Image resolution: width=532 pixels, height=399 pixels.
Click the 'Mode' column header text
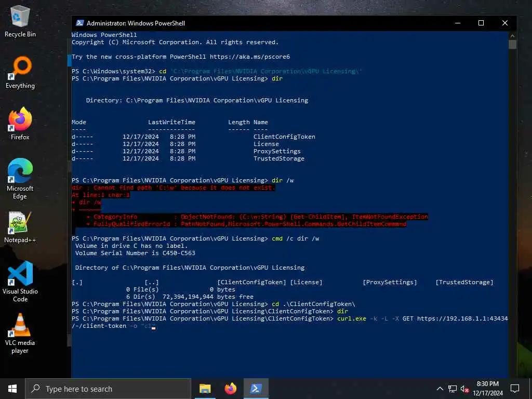(79, 122)
